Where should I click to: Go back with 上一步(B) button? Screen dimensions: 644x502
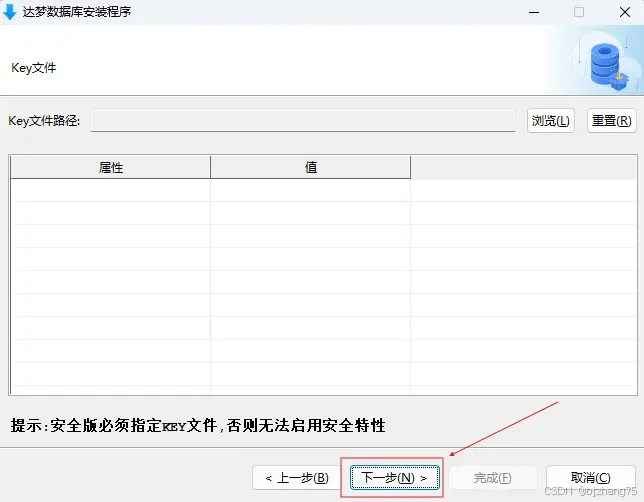[x=297, y=478]
